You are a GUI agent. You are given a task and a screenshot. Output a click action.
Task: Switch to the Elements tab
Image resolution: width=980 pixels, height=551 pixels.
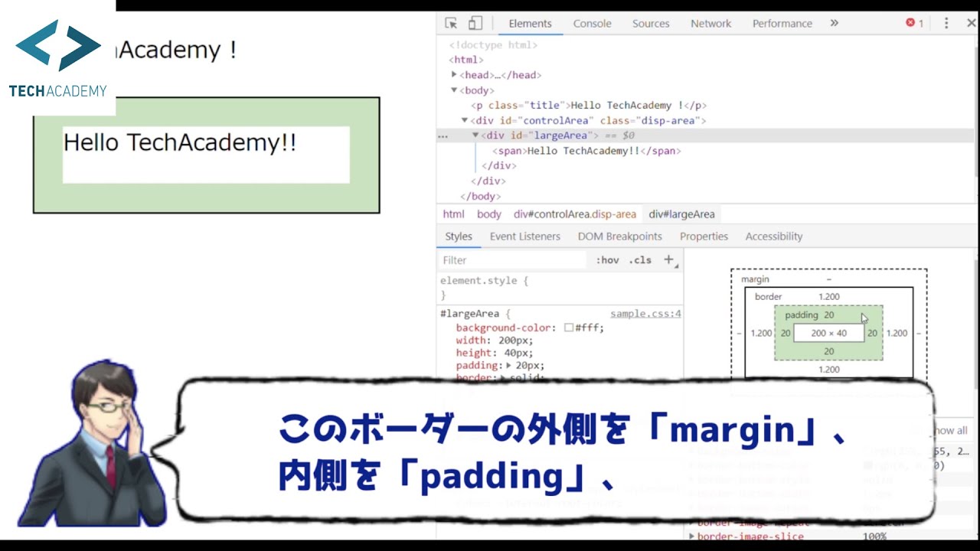click(x=530, y=24)
